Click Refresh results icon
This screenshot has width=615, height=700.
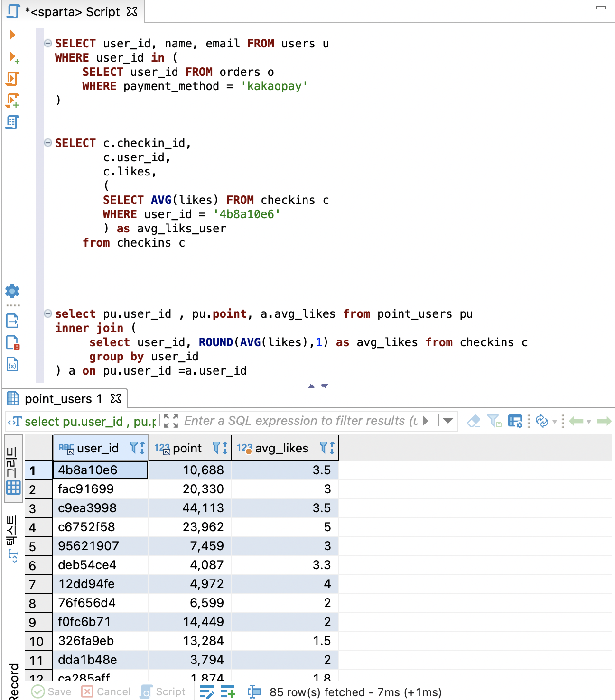541,421
